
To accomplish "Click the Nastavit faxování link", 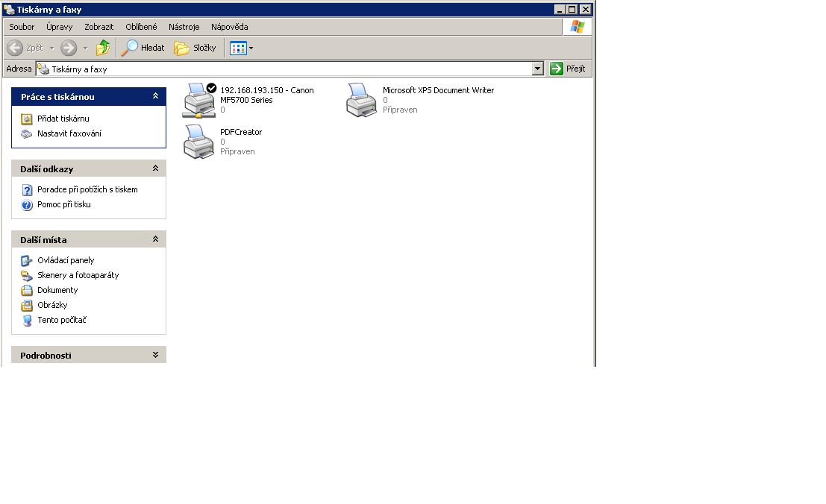I will (x=69, y=133).
